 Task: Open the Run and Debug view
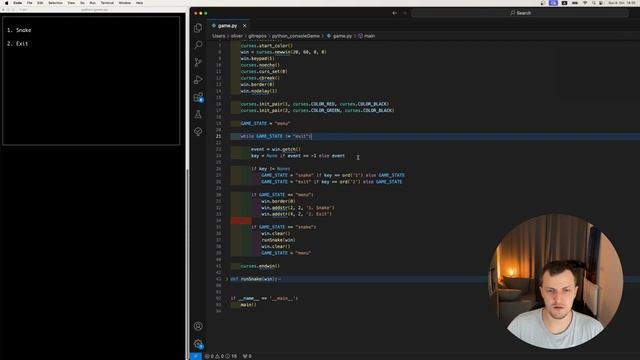(x=198, y=79)
